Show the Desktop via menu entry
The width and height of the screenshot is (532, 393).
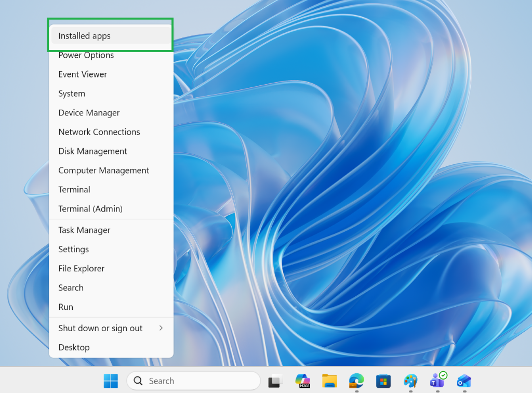[x=111, y=347]
